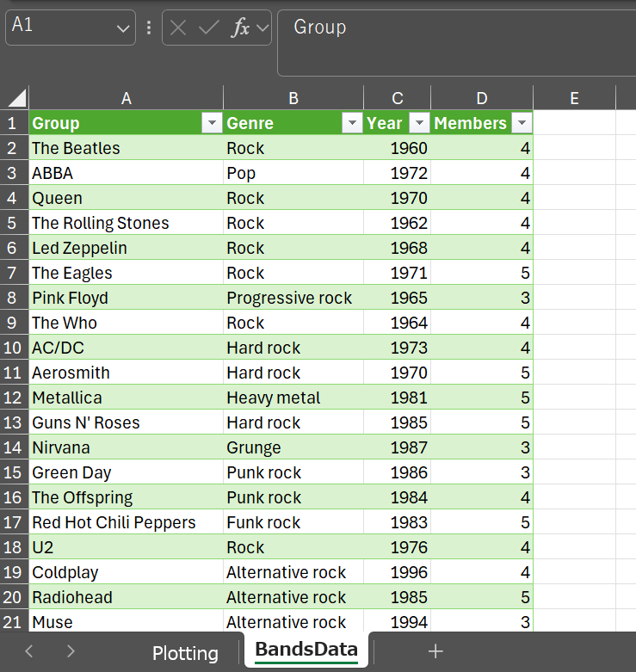Select the cell Metallica

(126, 398)
